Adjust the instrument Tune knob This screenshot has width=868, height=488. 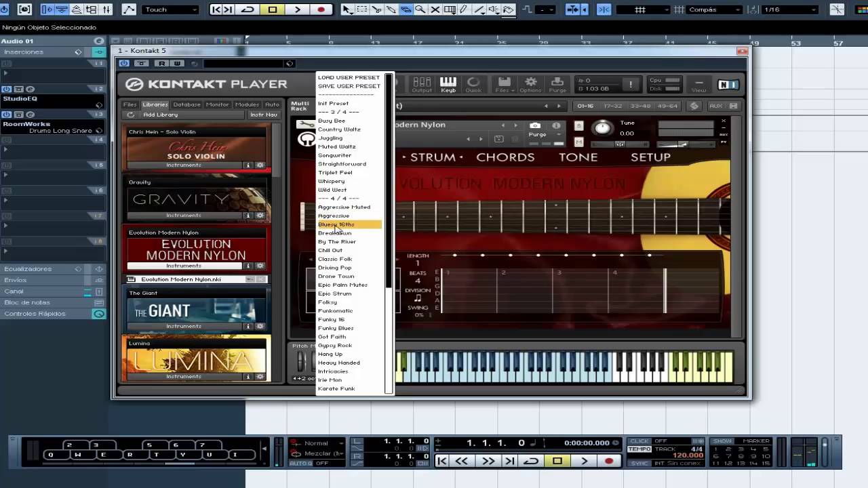(602, 128)
